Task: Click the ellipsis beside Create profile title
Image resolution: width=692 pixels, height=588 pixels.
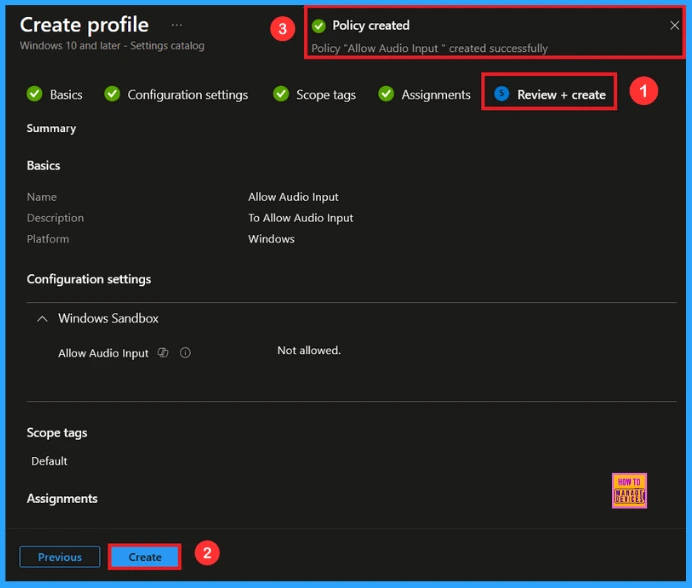Action: (x=177, y=25)
